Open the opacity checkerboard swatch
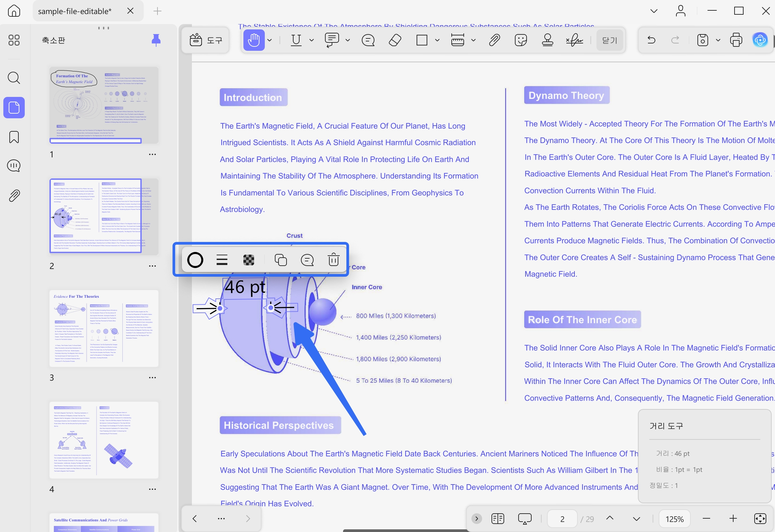Viewport: 775px width, 532px height. click(x=248, y=260)
